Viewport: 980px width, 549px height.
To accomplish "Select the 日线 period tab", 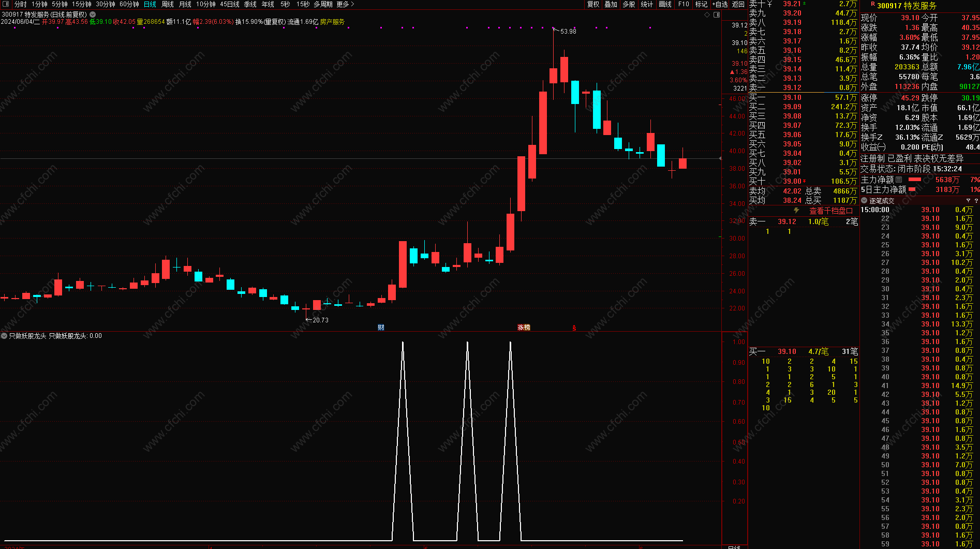I will 150,4.
